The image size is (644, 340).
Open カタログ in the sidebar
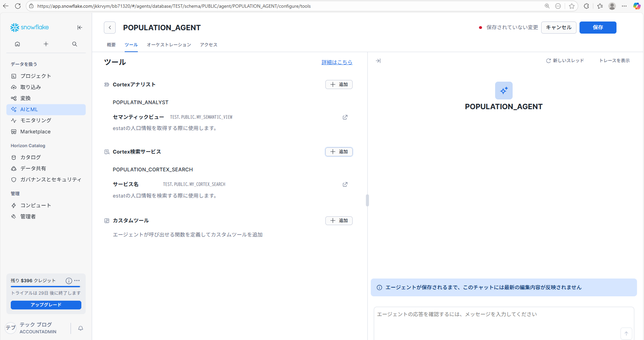(x=46, y=157)
